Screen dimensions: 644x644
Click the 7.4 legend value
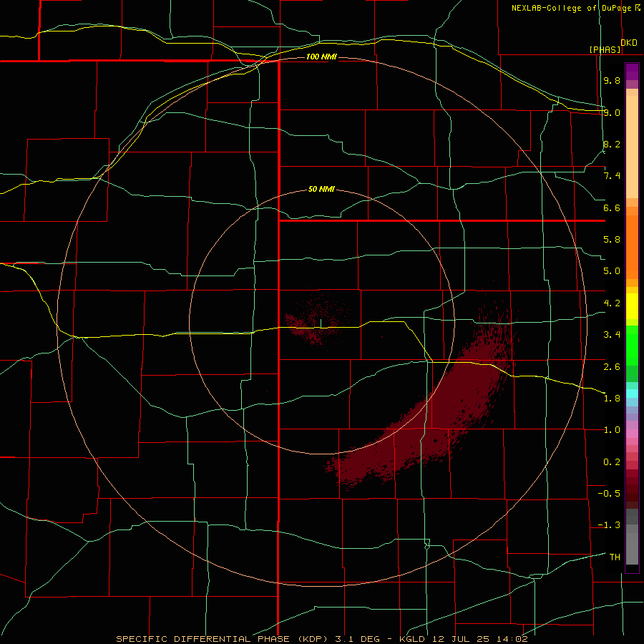coord(612,176)
